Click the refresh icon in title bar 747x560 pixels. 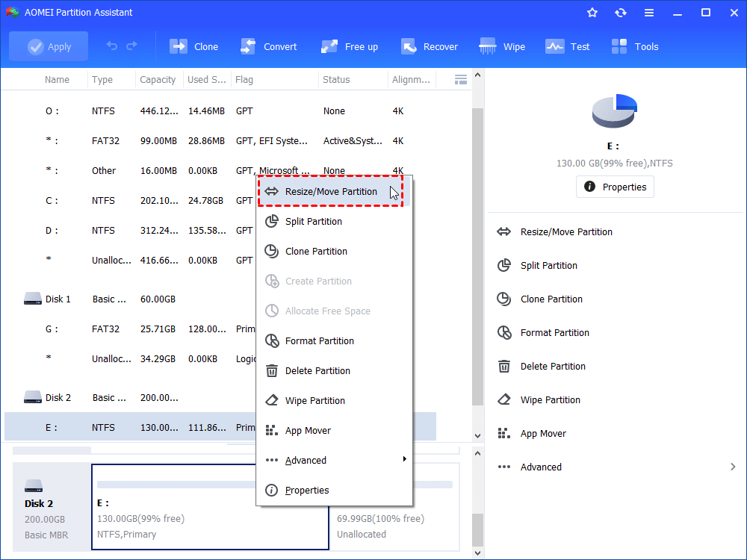(620, 13)
